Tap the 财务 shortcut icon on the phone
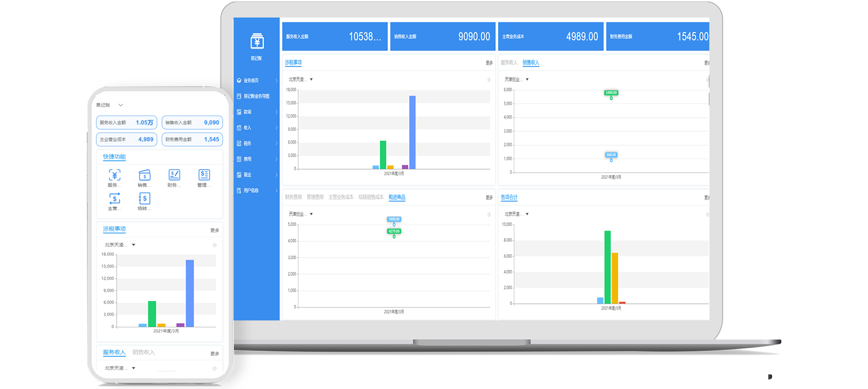 point(174,175)
